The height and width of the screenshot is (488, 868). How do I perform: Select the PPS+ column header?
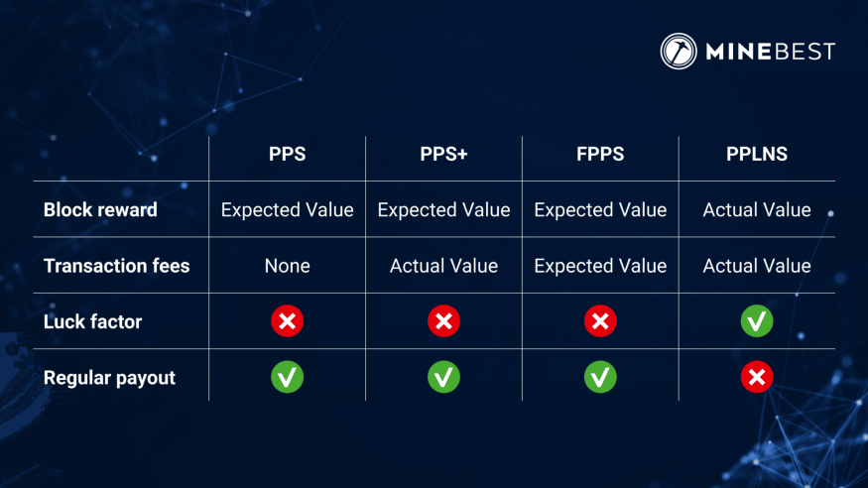443,155
